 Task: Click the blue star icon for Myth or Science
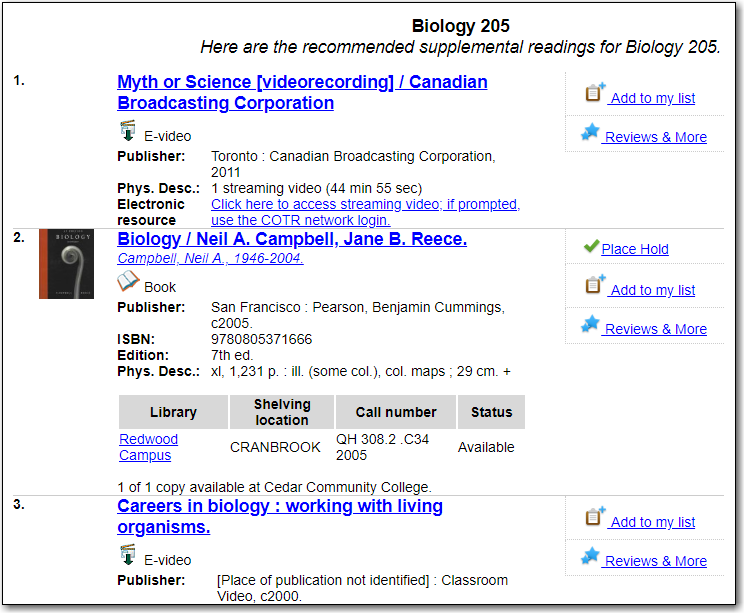[590, 132]
